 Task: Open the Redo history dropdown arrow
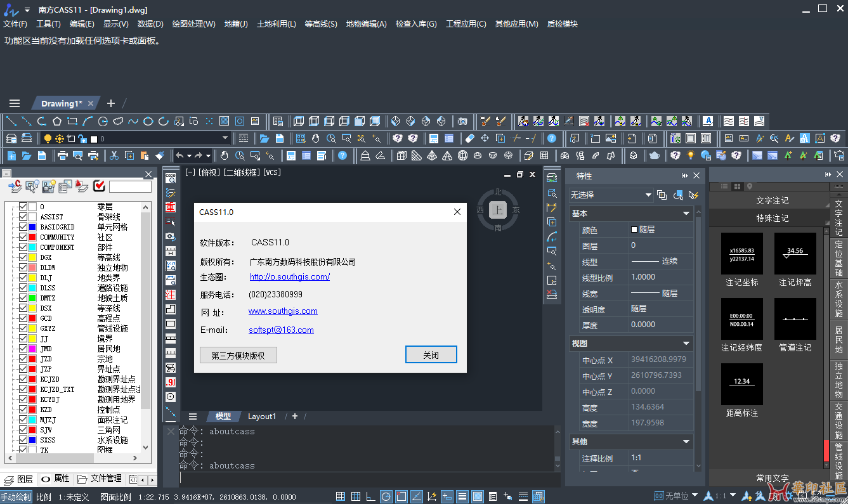(x=209, y=155)
